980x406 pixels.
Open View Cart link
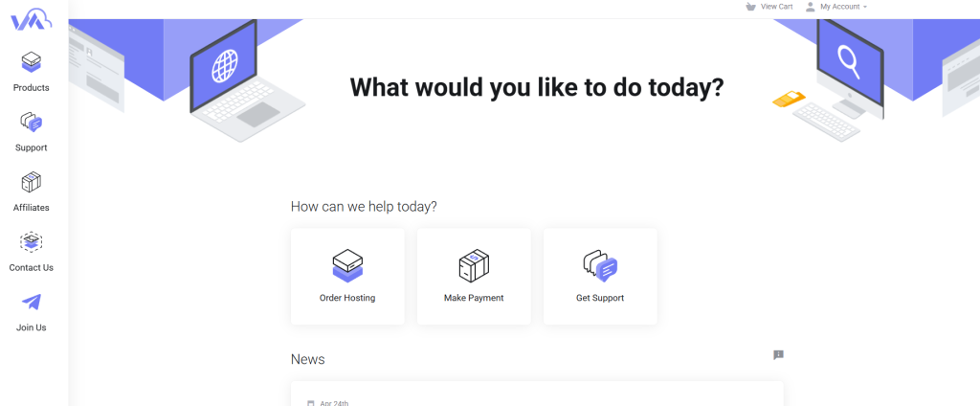pyautogui.click(x=777, y=7)
